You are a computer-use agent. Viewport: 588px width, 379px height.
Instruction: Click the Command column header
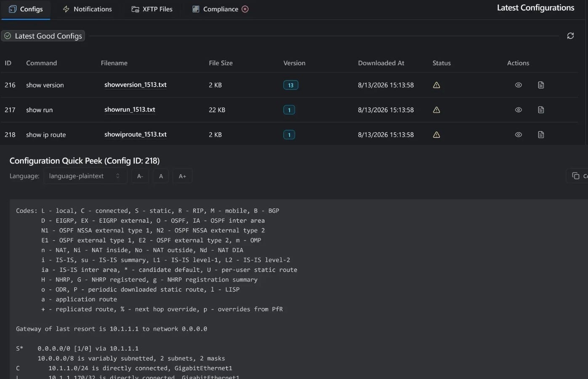41,63
